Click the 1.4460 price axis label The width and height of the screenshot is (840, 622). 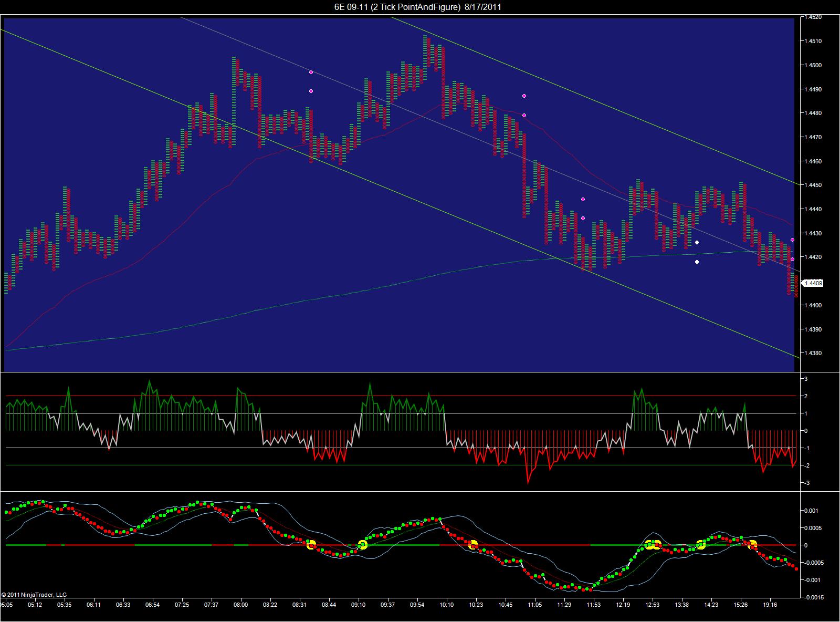pos(813,161)
